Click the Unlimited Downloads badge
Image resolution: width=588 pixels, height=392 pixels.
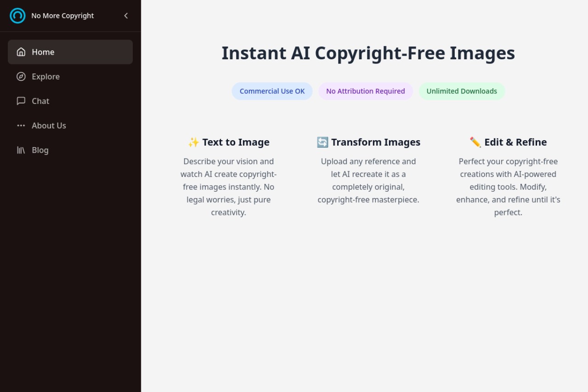tap(462, 91)
